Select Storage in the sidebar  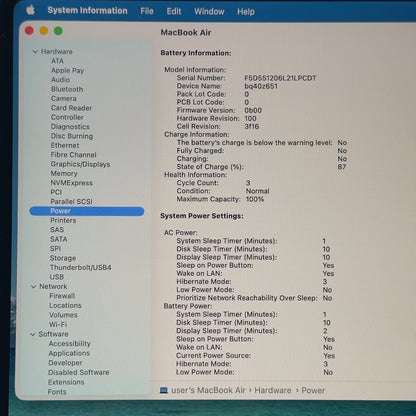[63, 258]
